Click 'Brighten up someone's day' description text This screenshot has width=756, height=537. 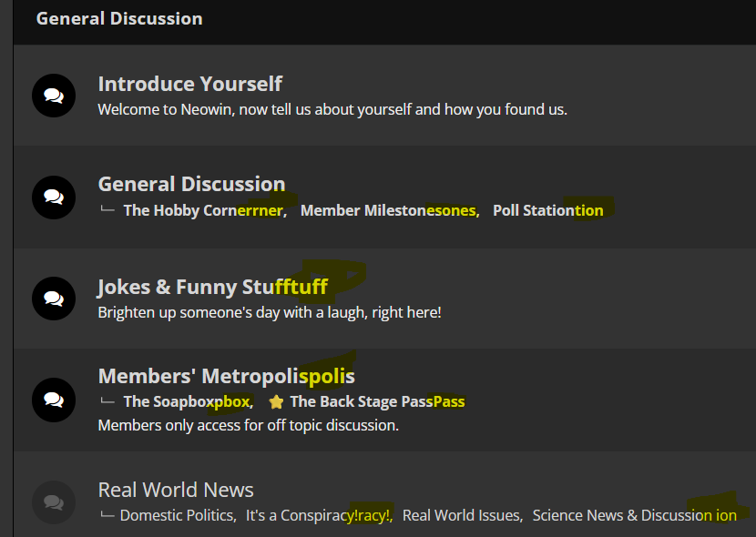[x=270, y=312]
